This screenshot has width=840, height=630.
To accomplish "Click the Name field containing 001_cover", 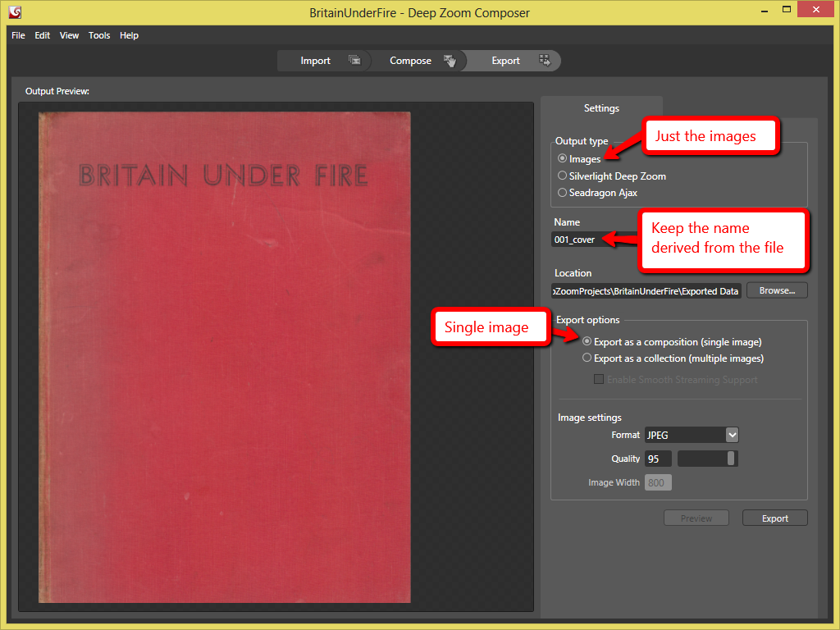I will coord(594,240).
